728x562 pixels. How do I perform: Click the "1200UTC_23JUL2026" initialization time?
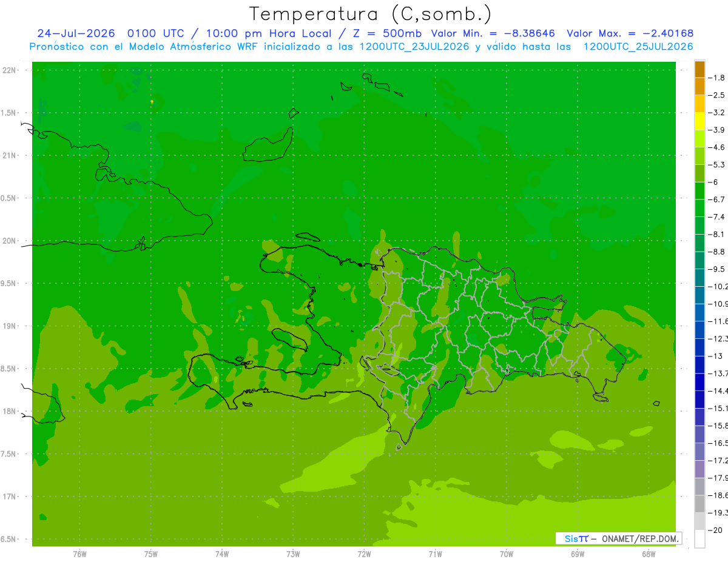(x=414, y=47)
